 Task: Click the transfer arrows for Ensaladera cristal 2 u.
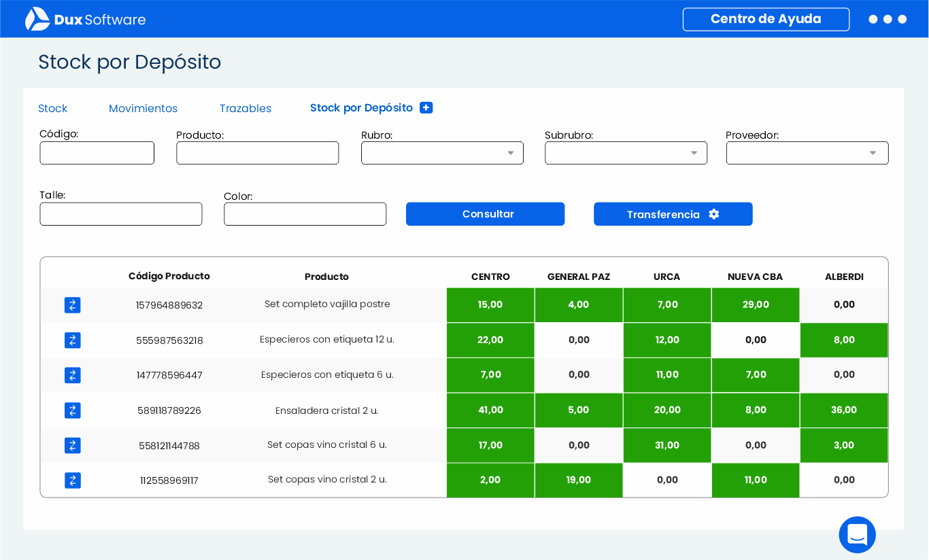(x=73, y=410)
